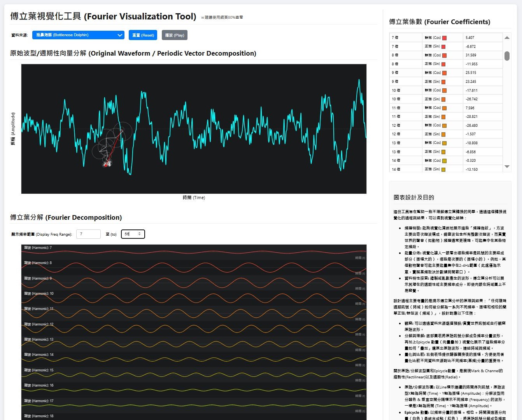The image size is (522, 420).
Task: Click the coefficients table scroll-down arrow
Action: click(507, 166)
